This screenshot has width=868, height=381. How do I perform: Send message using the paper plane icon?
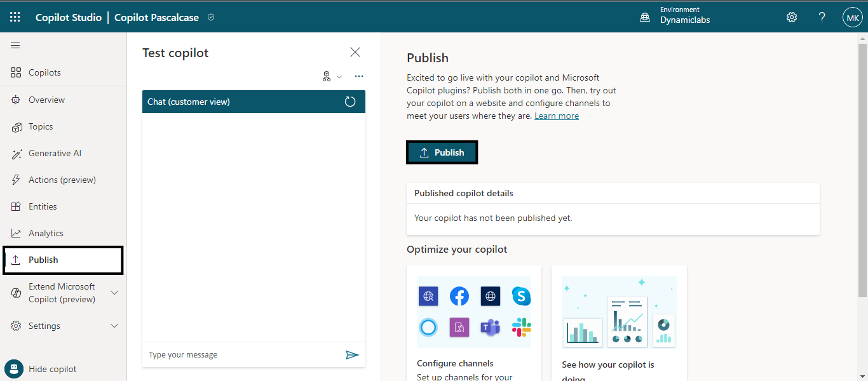click(352, 355)
